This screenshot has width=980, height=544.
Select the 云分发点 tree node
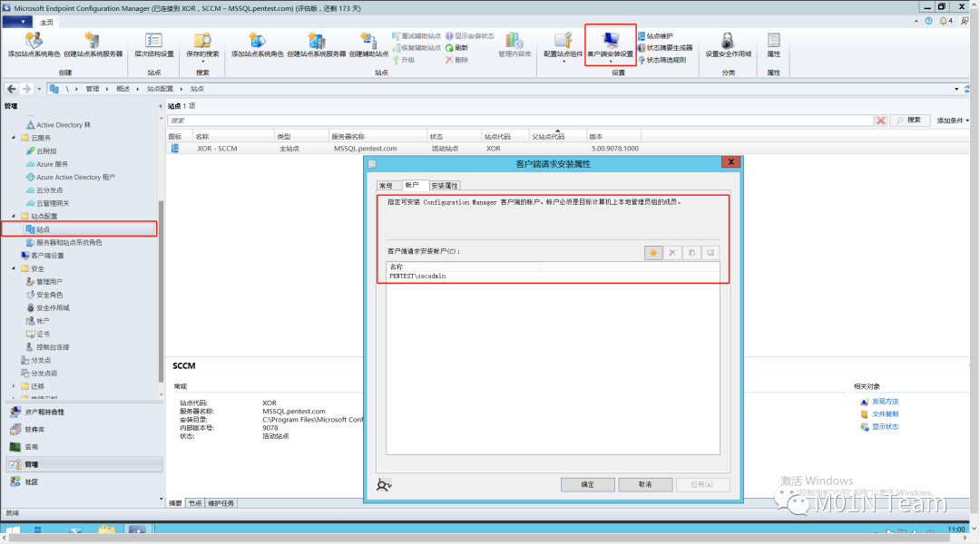click(44, 190)
